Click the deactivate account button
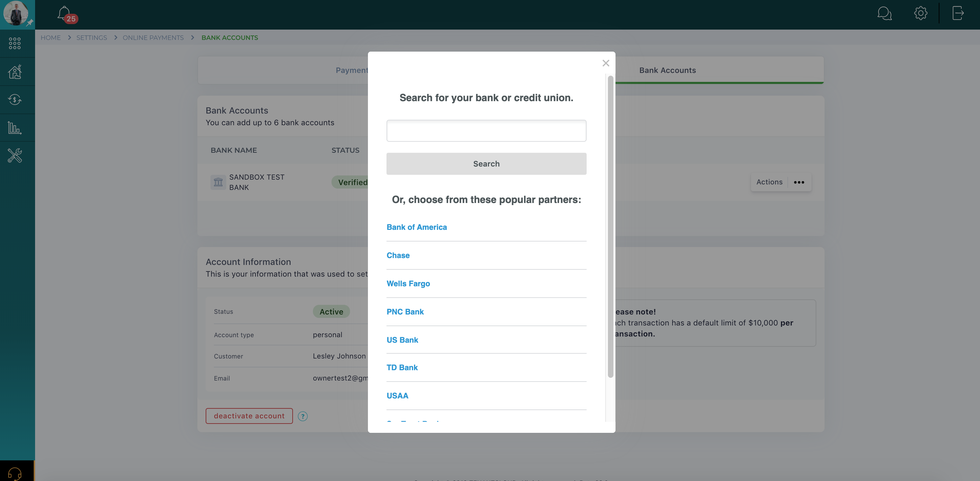Image resolution: width=980 pixels, height=481 pixels. (x=249, y=416)
